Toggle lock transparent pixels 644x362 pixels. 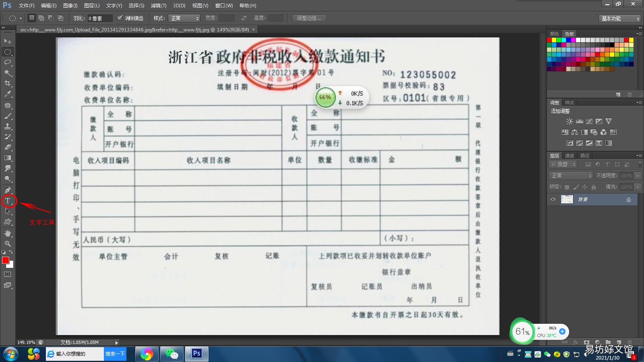click(x=567, y=187)
